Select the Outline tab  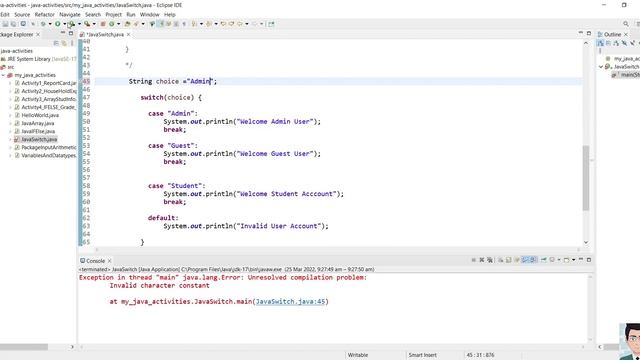(x=612, y=35)
